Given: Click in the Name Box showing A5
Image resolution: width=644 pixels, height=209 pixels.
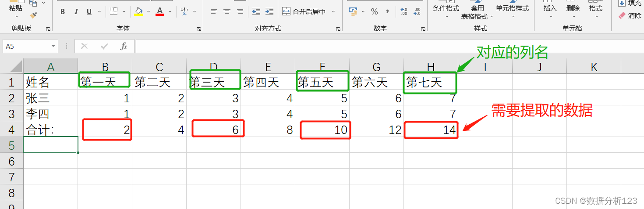Looking at the screenshot, I should coord(26,46).
